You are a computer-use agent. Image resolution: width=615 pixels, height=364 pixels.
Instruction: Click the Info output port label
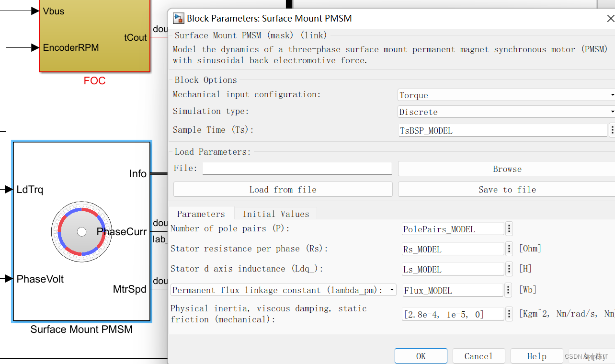(x=138, y=174)
